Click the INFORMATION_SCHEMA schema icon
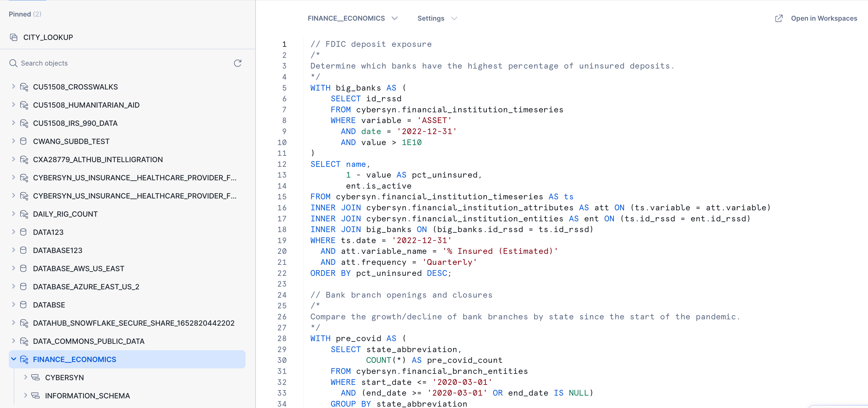 coord(36,396)
